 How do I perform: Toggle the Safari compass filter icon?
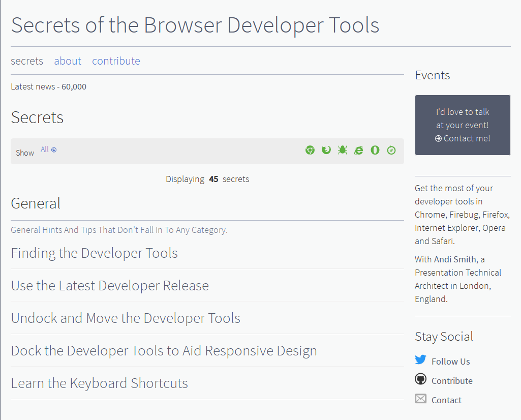coord(391,150)
